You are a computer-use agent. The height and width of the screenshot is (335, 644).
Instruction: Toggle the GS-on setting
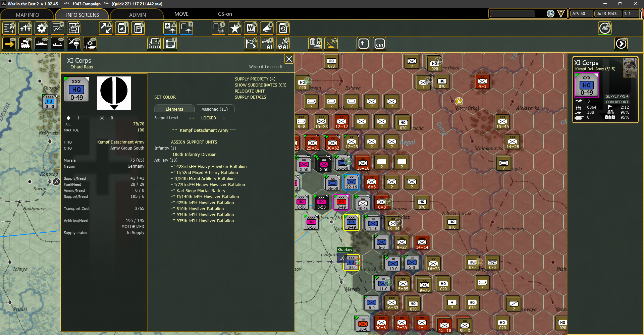[225, 14]
